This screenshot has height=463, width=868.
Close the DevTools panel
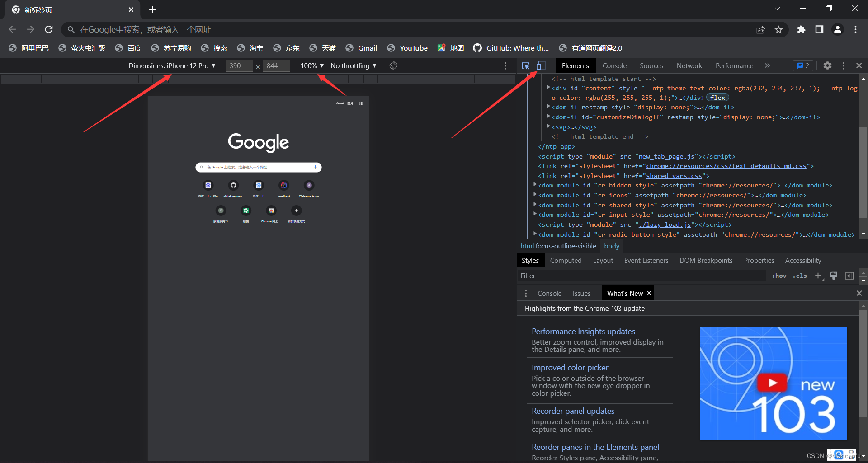tap(859, 66)
